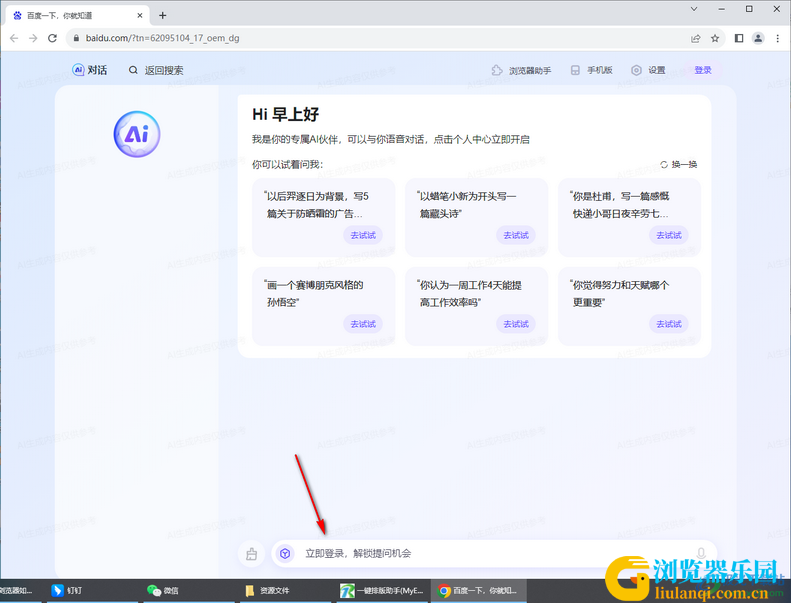This screenshot has width=791, height=603.
Task: Select the 对话 tab
Action: click(x=90, y=70)
